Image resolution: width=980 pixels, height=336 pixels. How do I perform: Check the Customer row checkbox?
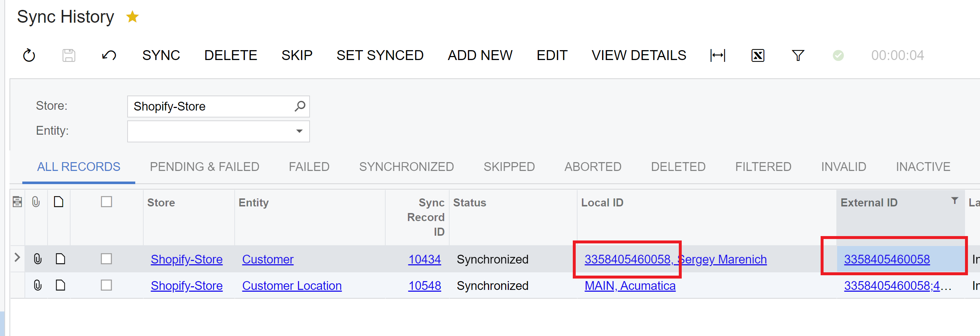click(106, 259)
